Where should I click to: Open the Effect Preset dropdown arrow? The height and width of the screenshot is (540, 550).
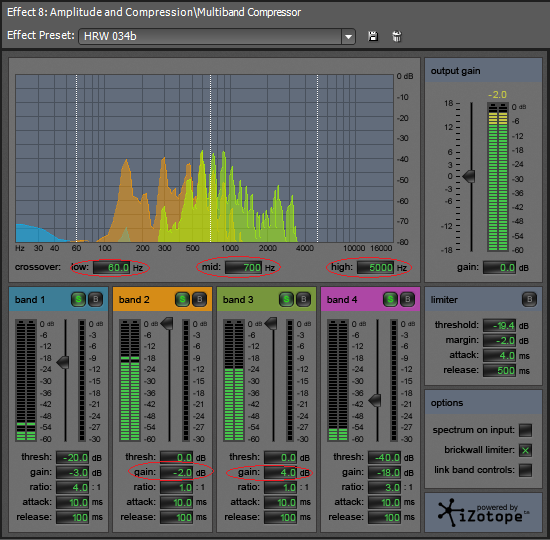348,36
